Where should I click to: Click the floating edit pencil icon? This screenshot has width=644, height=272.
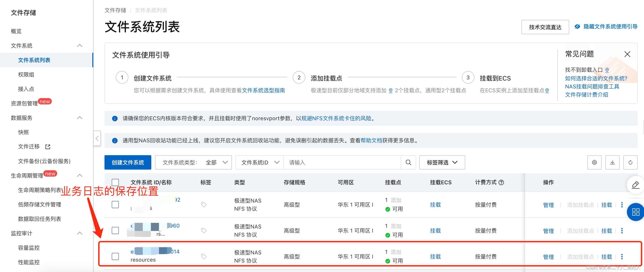(x=635, y=185)
